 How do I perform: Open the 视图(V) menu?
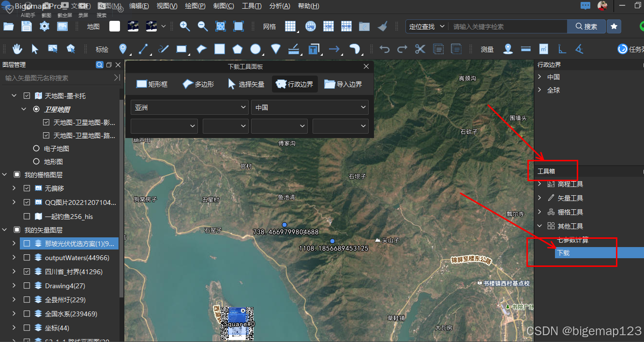(x=167, y=6)
